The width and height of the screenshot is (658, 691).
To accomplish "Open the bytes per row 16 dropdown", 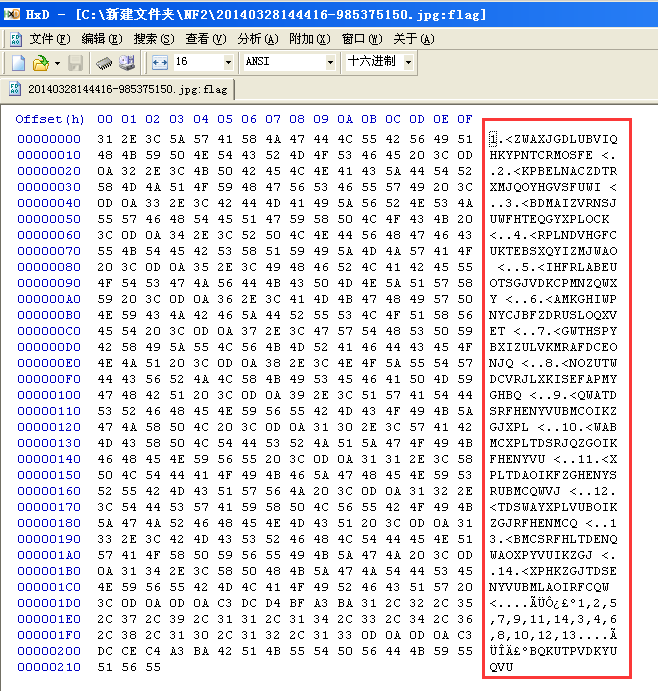I will tap(230, 62).
